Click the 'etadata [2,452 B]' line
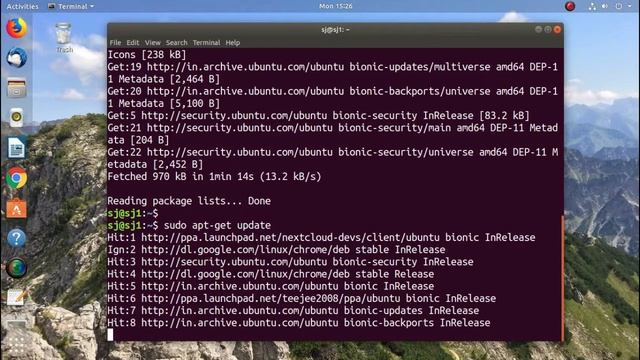 155,165
